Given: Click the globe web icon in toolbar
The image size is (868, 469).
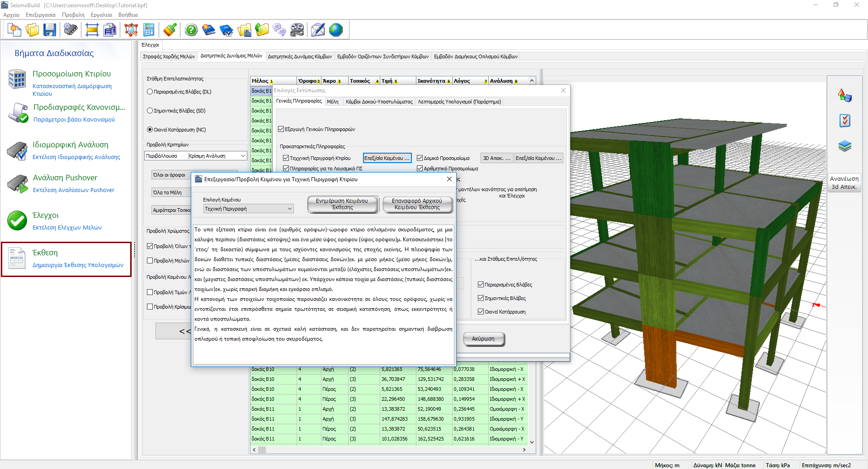Looking at the screenshot, I should tap(336, 30).
